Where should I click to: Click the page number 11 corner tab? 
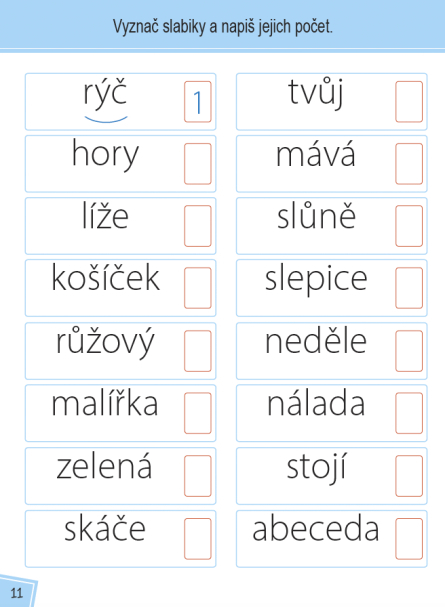point(17,592)
